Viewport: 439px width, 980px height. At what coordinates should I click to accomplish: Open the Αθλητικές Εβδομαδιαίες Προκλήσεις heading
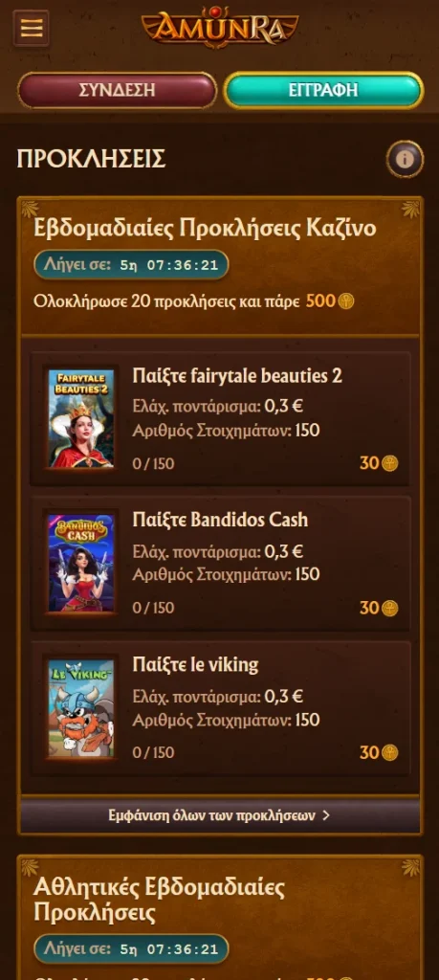(x=159, y=900)
